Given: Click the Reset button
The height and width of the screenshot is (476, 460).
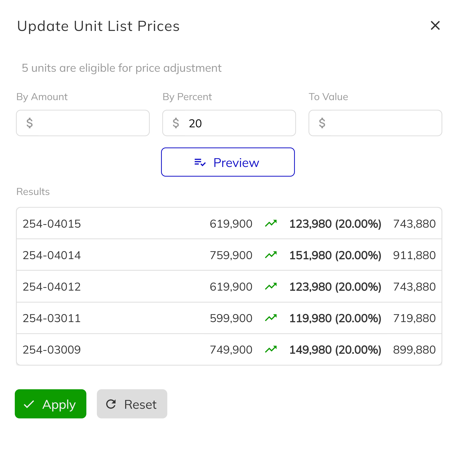Looking at the screenshot, I should (x=132, y=404).
